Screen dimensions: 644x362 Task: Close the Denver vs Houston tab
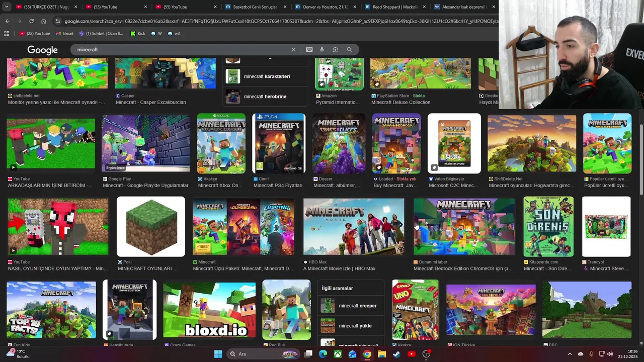coord(354,7)
